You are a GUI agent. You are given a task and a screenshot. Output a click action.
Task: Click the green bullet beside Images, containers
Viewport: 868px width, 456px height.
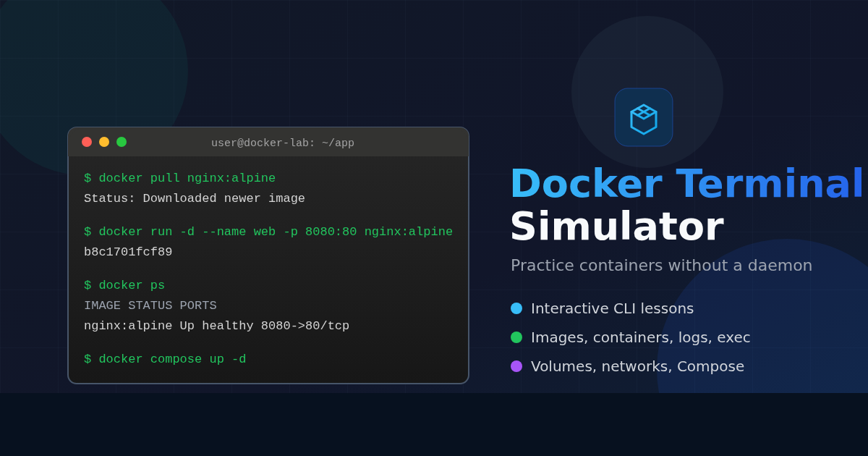516,337
